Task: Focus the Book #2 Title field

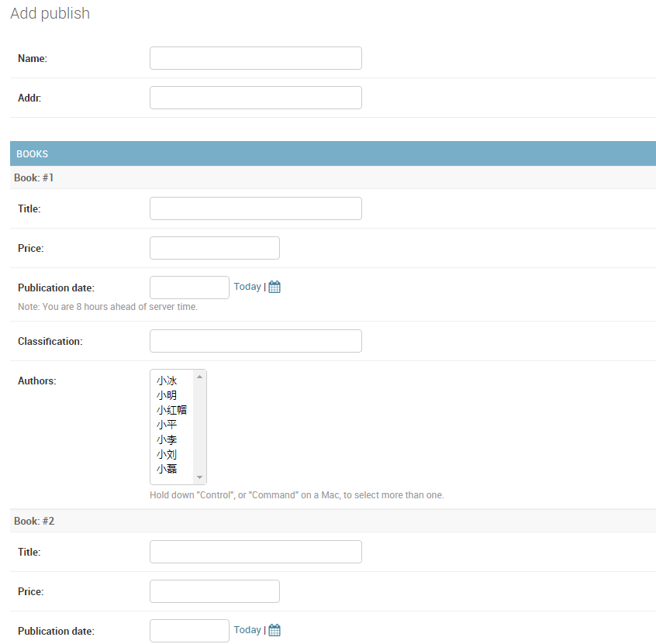Action: tap(256, 552)
